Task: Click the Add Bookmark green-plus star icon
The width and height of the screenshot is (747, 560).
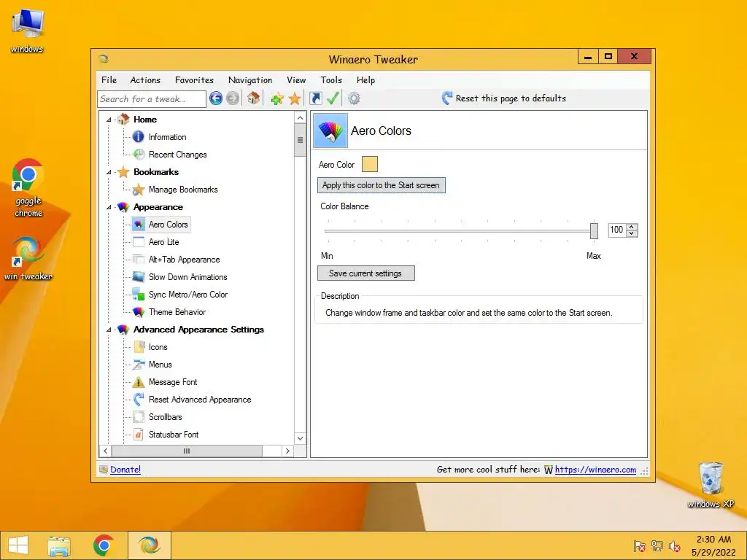Action: click(x=276, y=98)
